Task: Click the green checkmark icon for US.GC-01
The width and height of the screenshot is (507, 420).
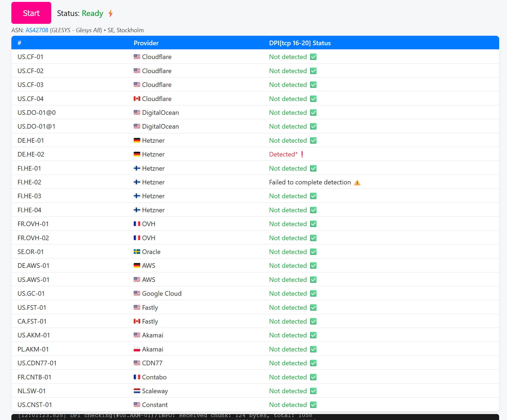Action: (x=313, y=294)
